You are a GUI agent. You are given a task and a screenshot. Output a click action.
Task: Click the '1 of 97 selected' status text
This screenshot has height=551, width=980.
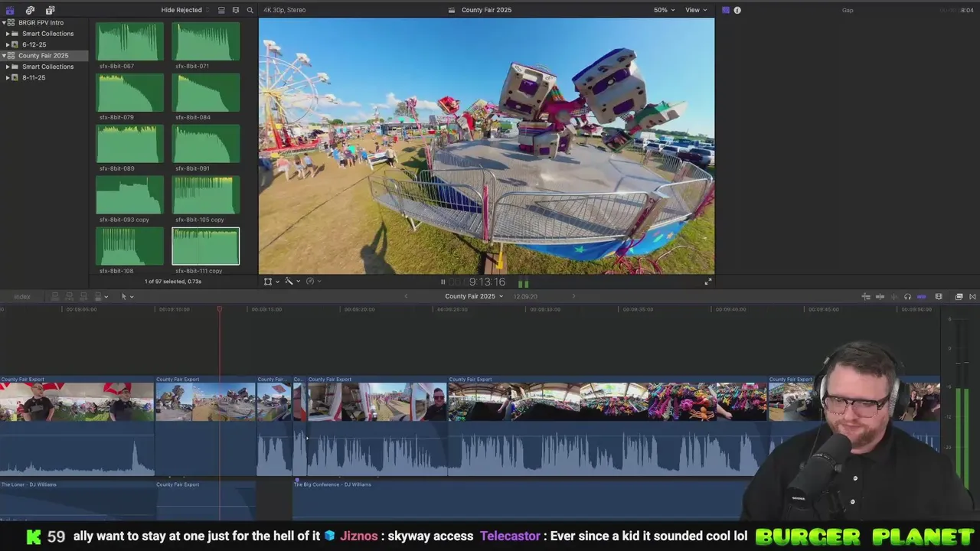tap(173, 282)
